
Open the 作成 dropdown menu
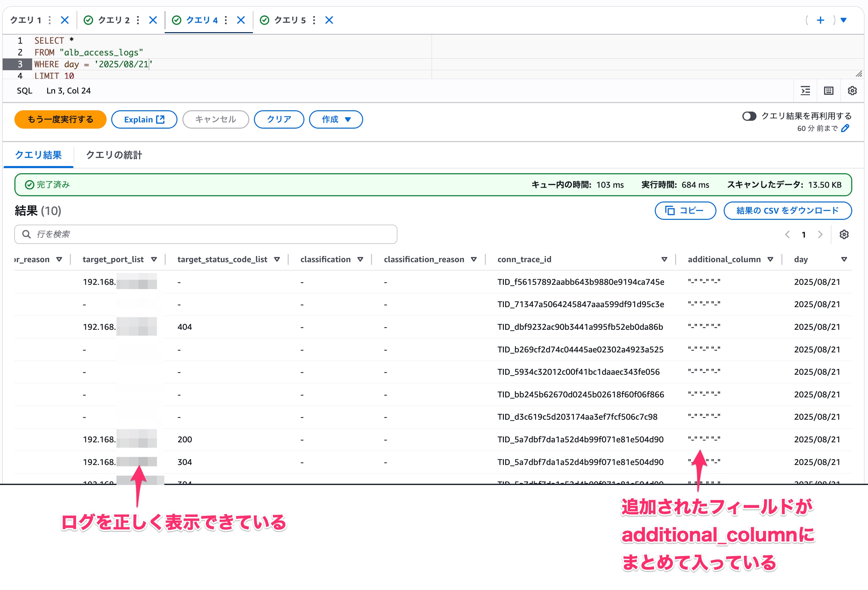click(336, 119)
